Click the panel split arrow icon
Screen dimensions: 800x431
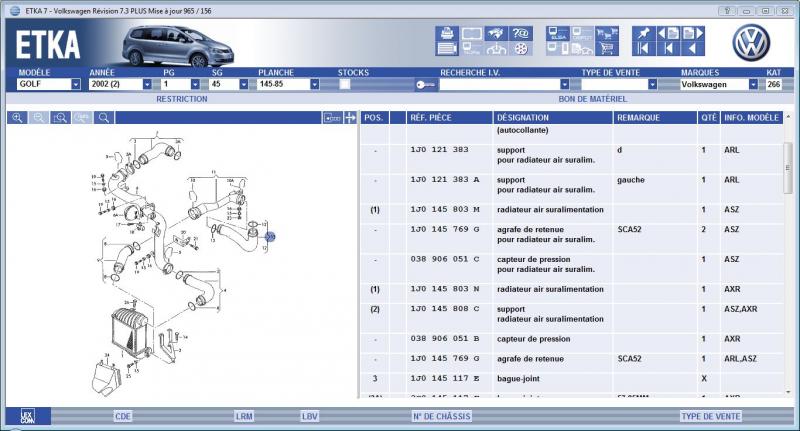[350, 118]
